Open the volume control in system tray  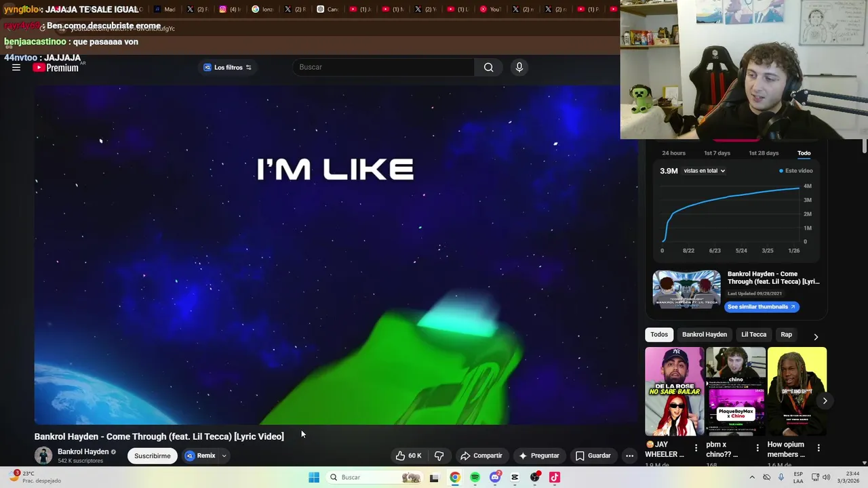pos(826,477)
